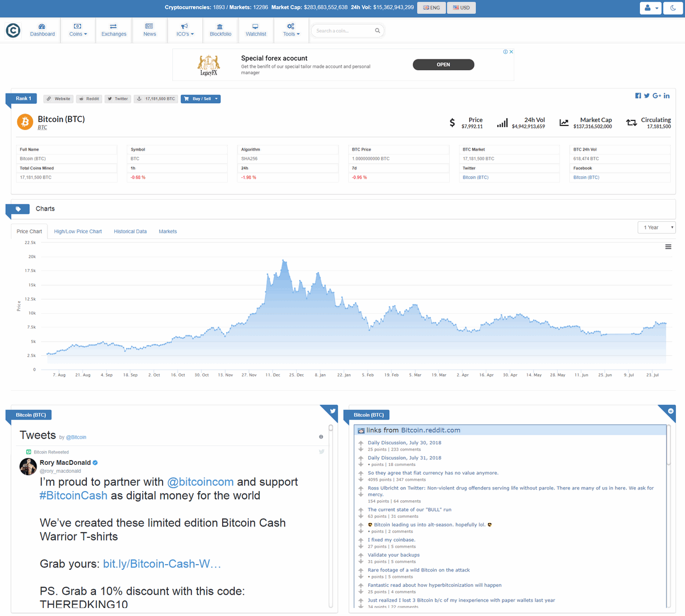685x616 pixels.
Task: Open the Bitcoin (BTC) Twitter link in the table
Action: (x=476, y=177)
